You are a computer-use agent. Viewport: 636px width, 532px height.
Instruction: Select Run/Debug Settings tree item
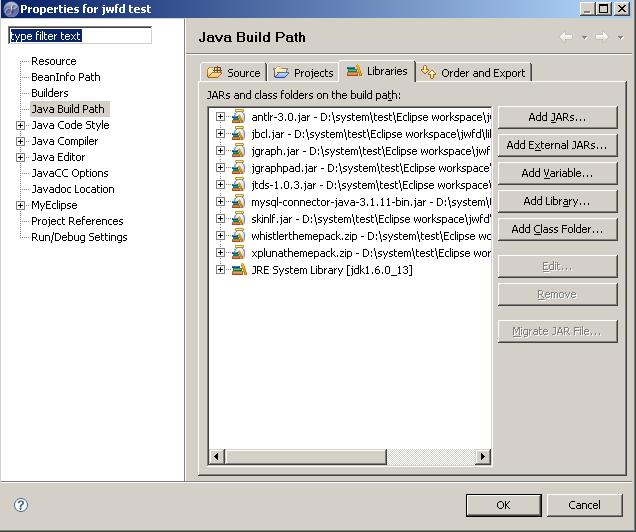[79, 237]
